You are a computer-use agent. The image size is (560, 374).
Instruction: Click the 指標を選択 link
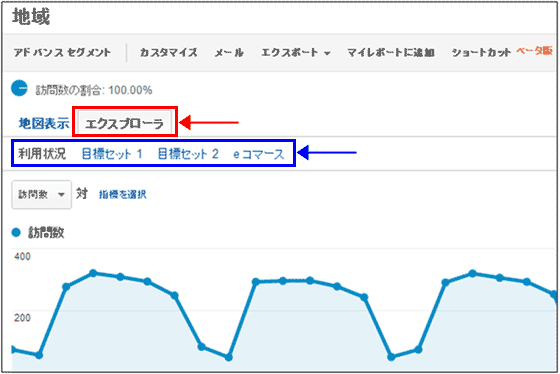tap(122, 195)
